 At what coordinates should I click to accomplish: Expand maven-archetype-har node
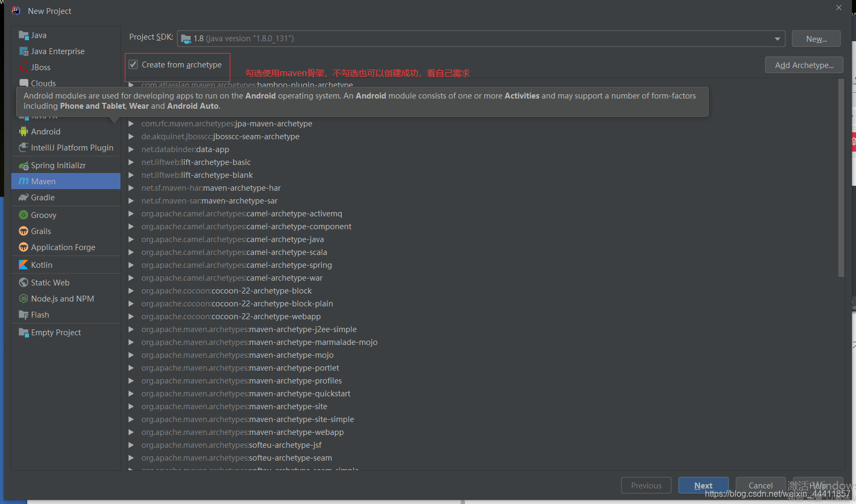[131, 188]
